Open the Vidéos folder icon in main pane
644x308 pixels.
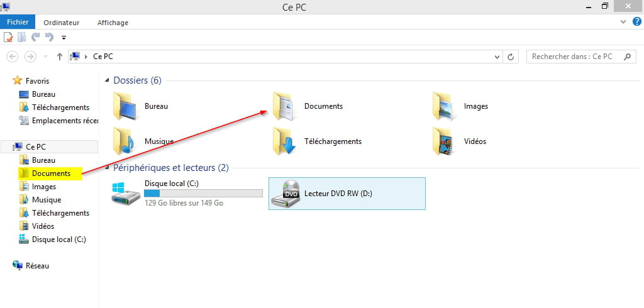[x=444, y=141]
